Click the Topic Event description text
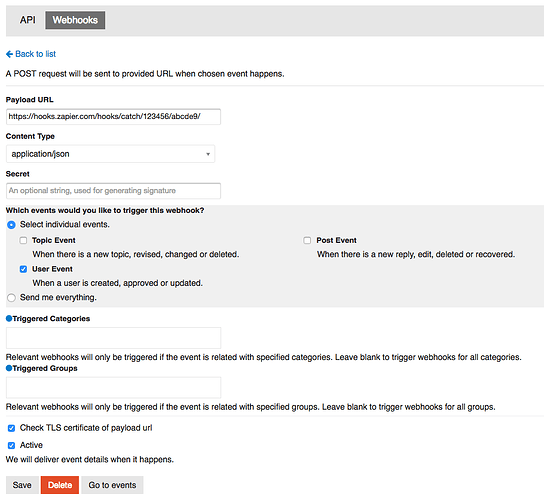Screen dimensions: 544x500 click(x=136, y=254)
